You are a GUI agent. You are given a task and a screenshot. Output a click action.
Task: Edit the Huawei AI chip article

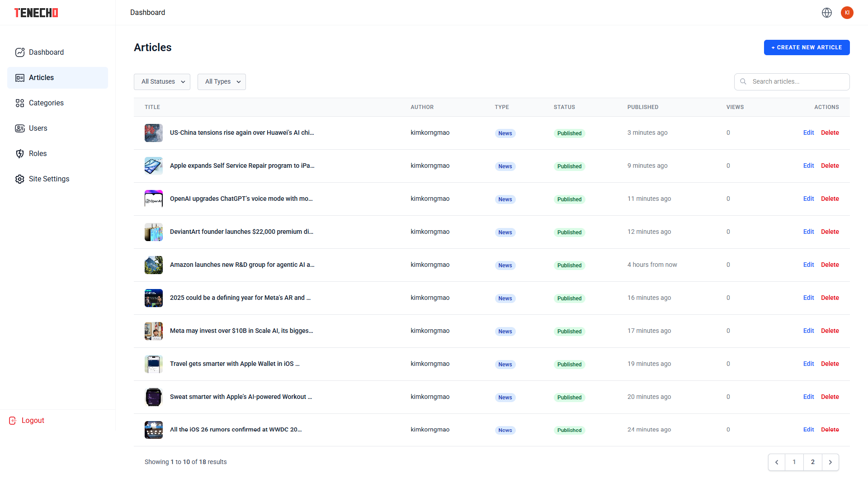tap(808, 133)
